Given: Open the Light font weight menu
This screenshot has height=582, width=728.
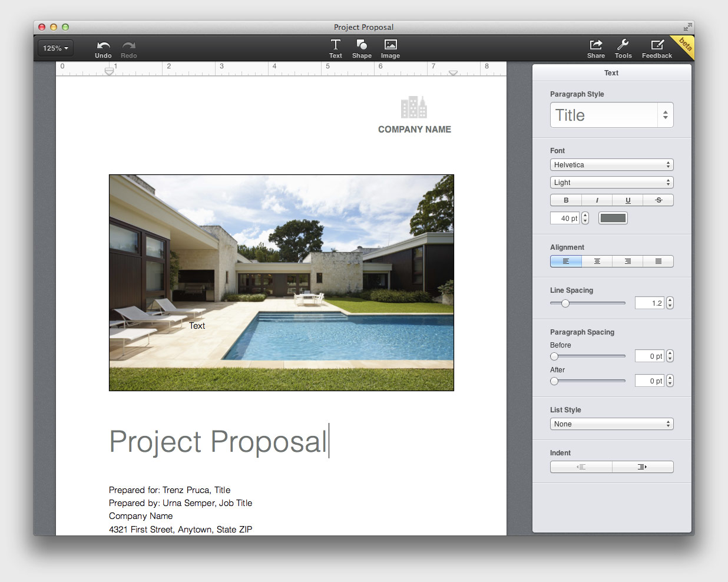Looking at the screenshot, I should click(x=611, y=183).
